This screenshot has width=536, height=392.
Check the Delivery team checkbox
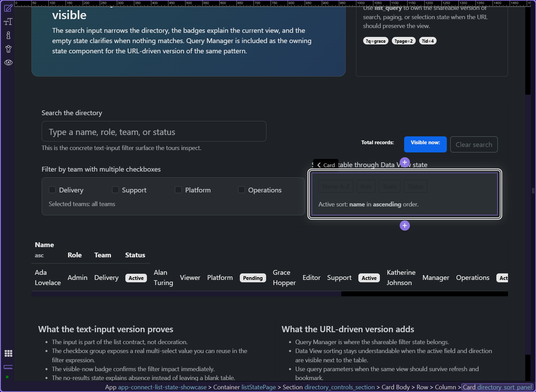pos(52,190)
